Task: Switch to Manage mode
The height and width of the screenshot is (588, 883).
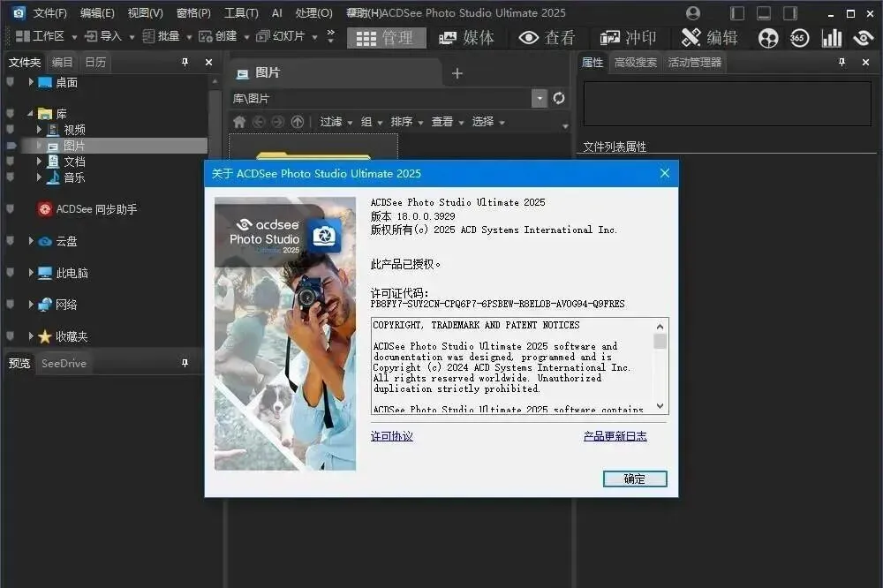Action: 387,38
